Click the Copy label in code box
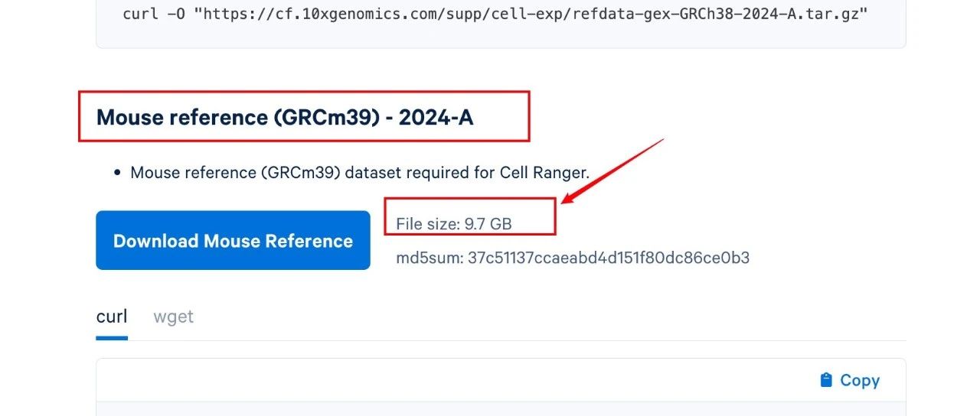 coord(860,380)
